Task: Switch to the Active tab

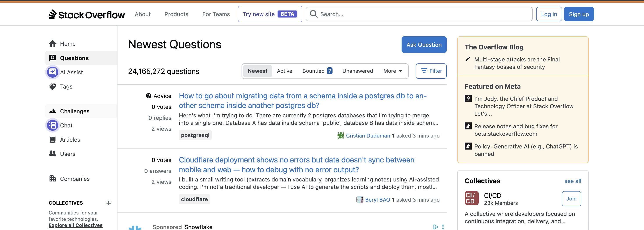Action: coord(284,71)
